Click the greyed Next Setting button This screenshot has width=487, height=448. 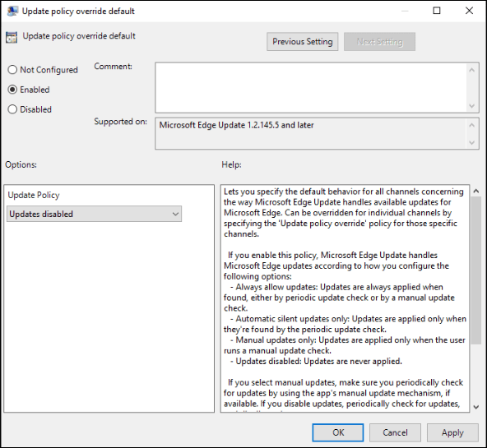click(379, 42)
